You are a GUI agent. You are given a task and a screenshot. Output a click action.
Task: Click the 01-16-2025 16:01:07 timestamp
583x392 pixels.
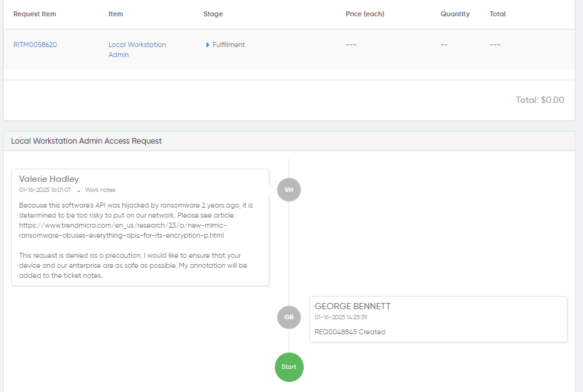45,190
